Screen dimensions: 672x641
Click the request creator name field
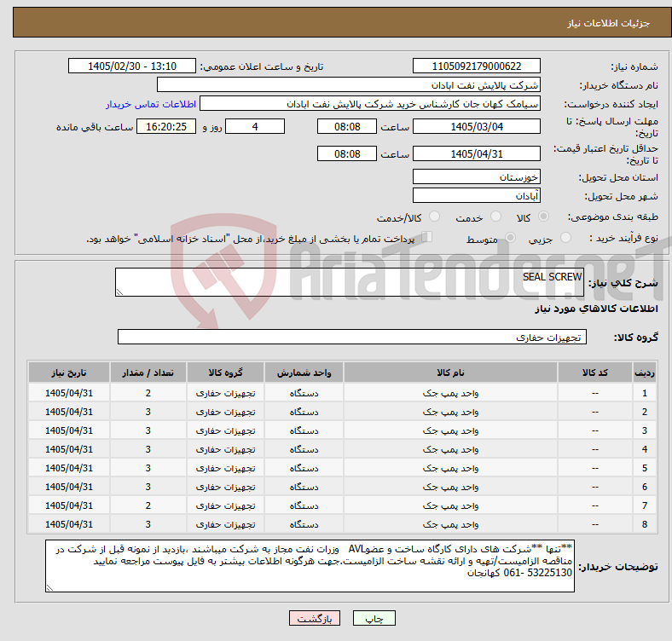[370, 104]
